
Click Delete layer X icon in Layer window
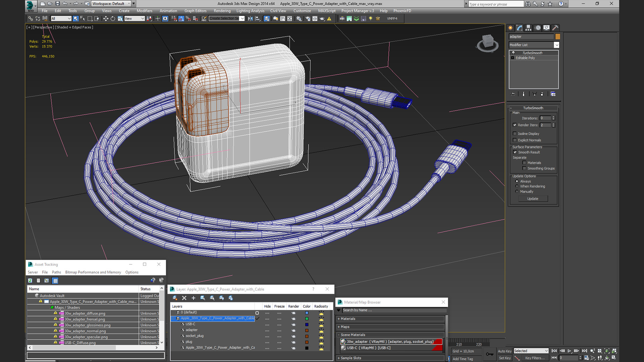click(x=184, y=298)
